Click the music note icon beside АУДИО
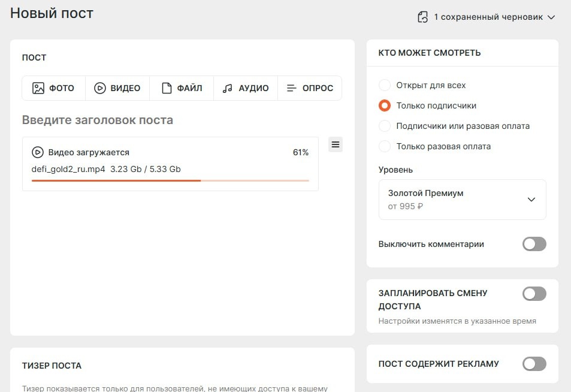The height and width of the screenshot is (392, 571). click(228, 88)
